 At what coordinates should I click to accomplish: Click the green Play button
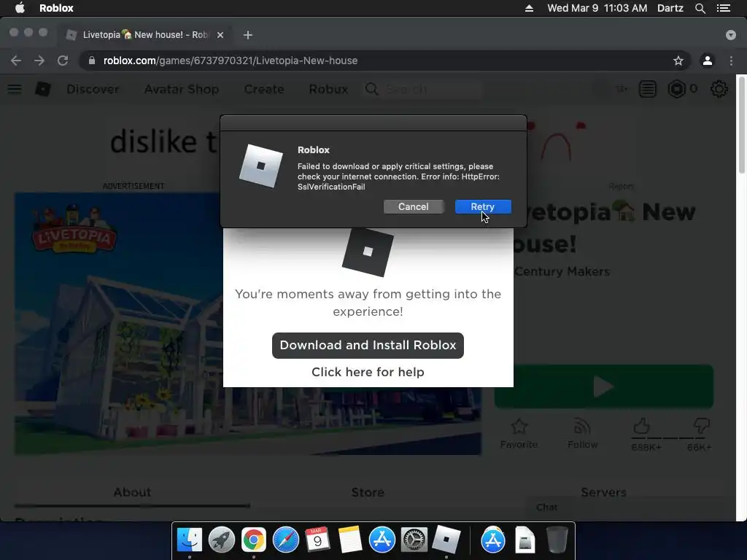tap(603, 386)
